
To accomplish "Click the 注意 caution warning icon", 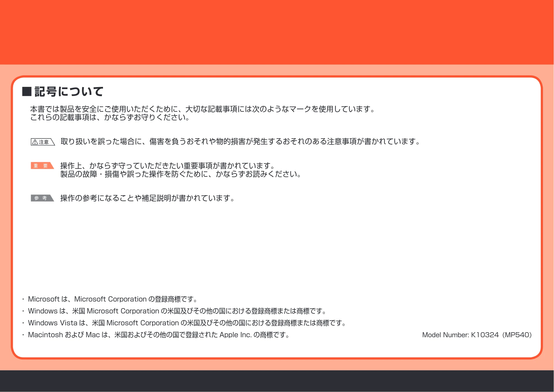I will pos(43,142).
